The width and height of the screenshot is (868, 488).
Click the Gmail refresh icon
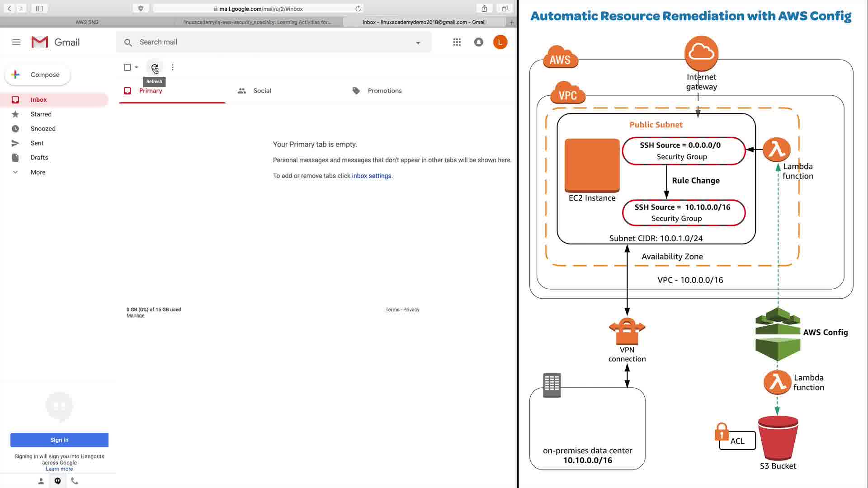tap(155, 68)
